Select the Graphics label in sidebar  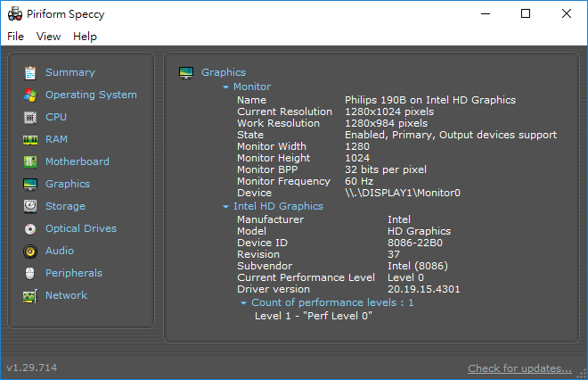point(68,184)
